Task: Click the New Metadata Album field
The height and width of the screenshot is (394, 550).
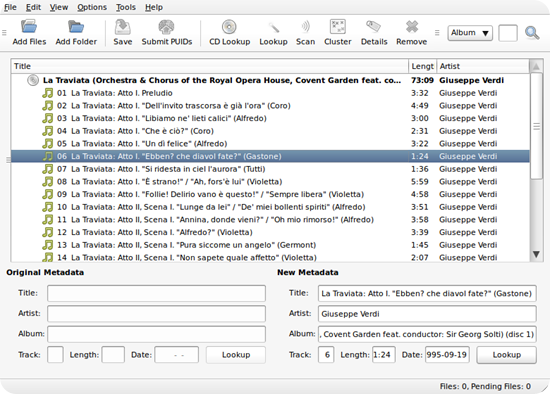Action: 427,334
